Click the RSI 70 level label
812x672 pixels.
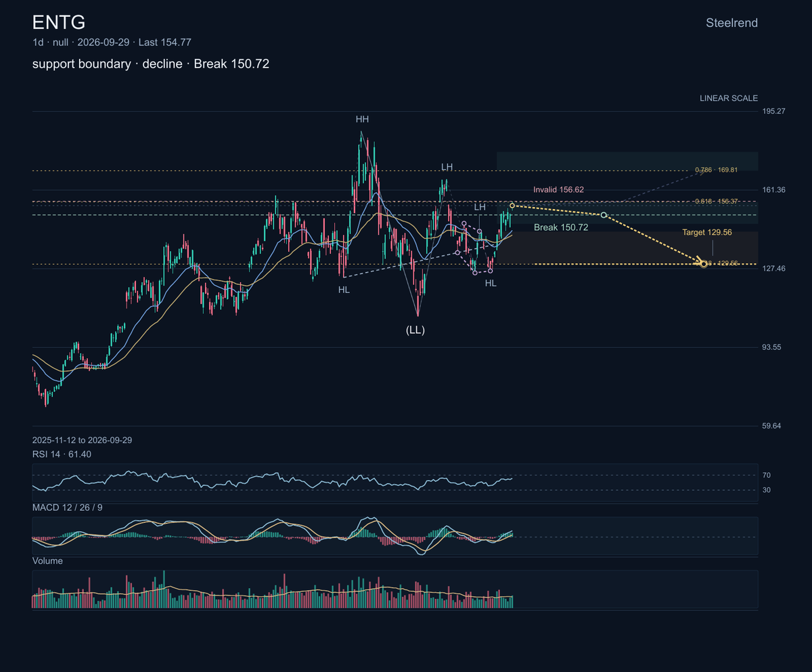click(767, 475)
